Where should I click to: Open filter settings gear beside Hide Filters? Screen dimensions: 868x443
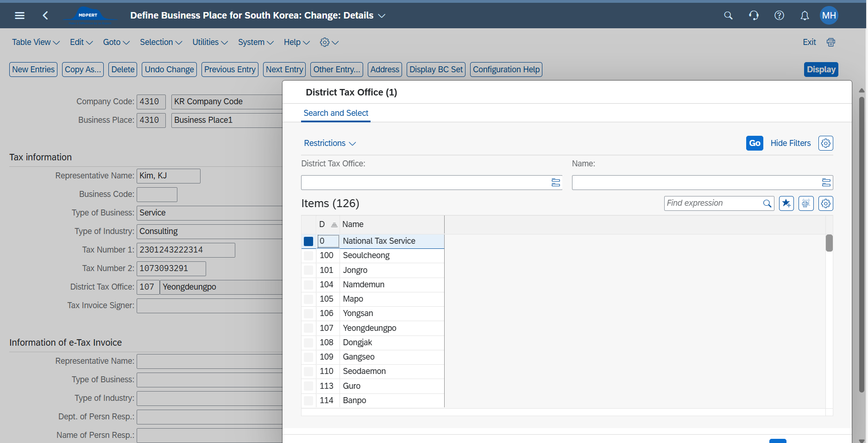(826, 143)
